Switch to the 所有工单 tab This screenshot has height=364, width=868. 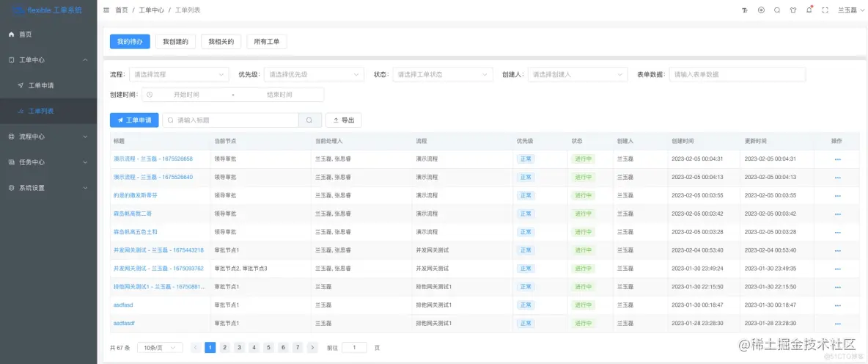click(x=267, y=42)
